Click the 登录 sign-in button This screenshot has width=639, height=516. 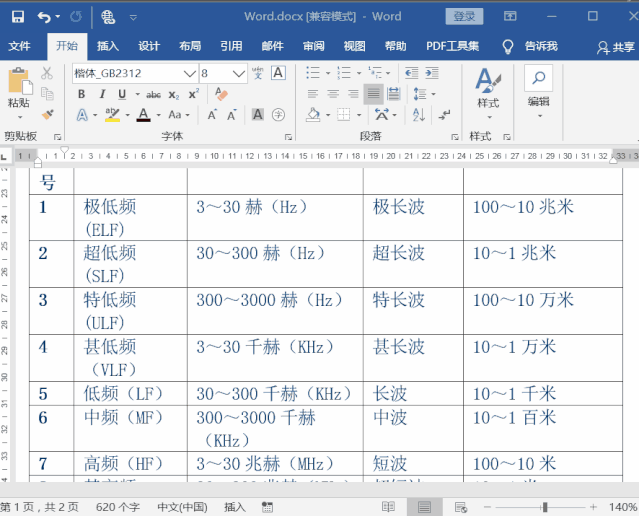tap(464, 16)
